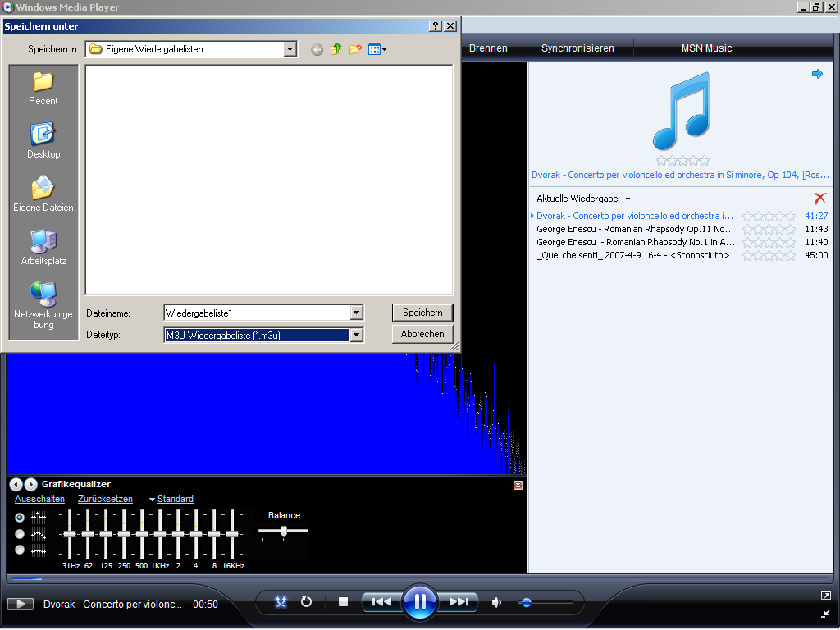Switch to the Synchronisieren tab
Screen dimensions: 840x630
[x=577, y=48]
